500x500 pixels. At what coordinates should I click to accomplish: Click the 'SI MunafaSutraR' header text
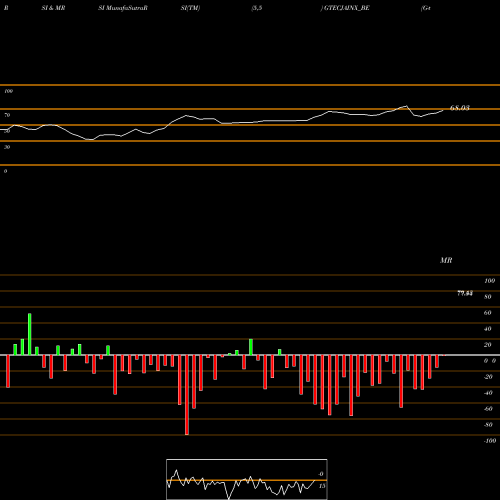click(123, 8)
